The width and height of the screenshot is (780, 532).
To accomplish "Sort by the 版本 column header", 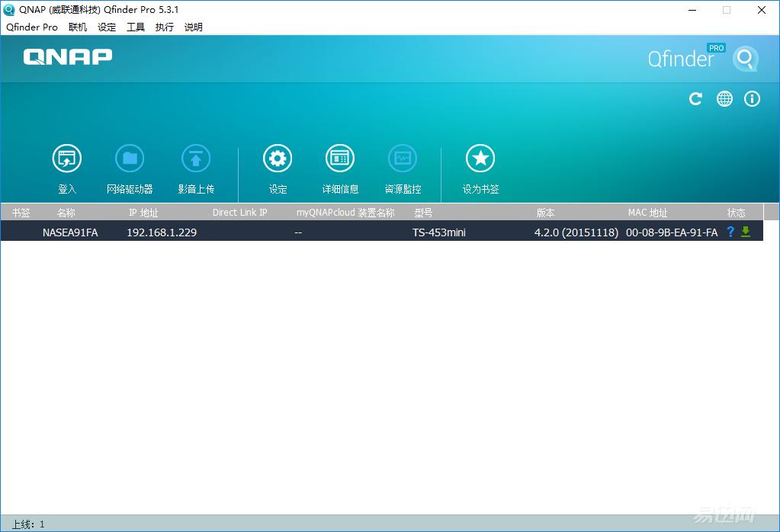I will click(x=545, y=213).
